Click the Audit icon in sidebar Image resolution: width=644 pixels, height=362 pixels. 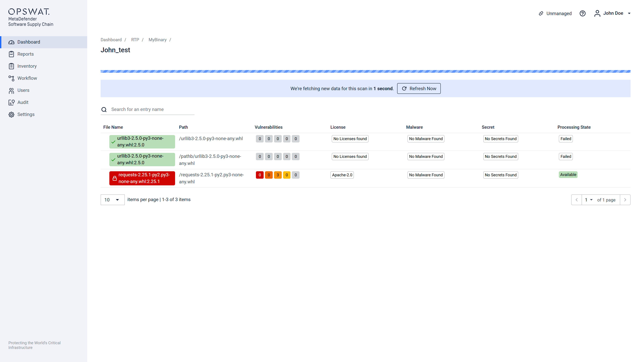click(11, 102)
